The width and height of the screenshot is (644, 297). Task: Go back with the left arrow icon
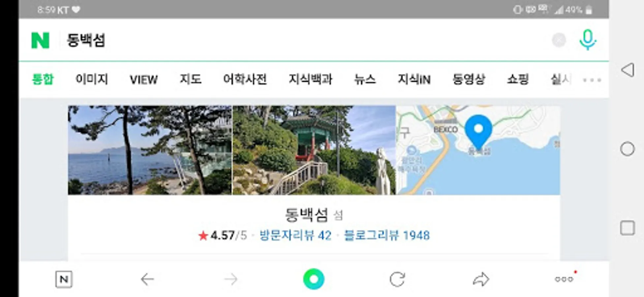pos(147,280)
